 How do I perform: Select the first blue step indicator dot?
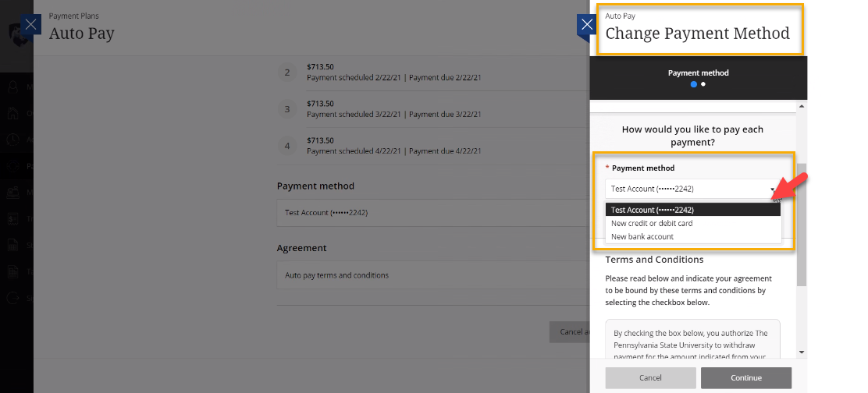[694, 84]
